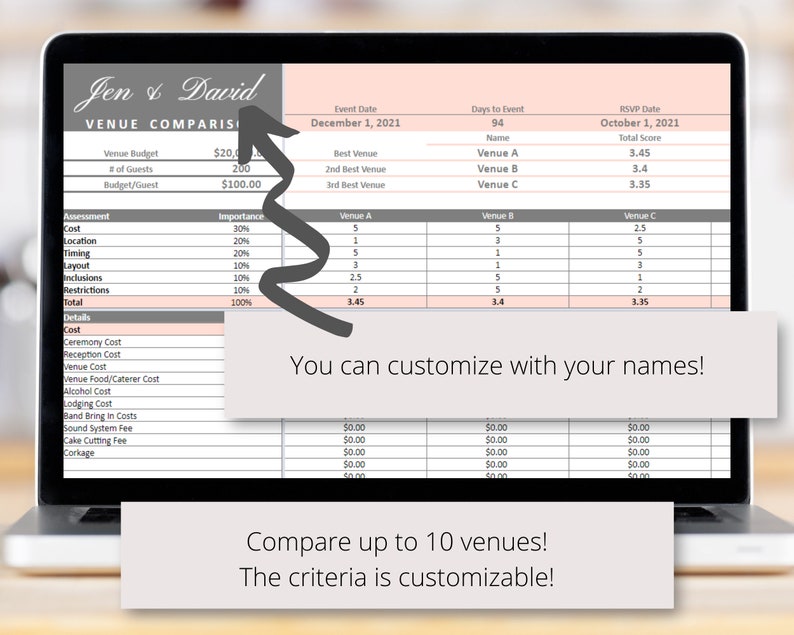Screen dimensions: 794x635
Task: Select the Venue B total 3.4 in the Total row
Action: (x=498, y=302)
